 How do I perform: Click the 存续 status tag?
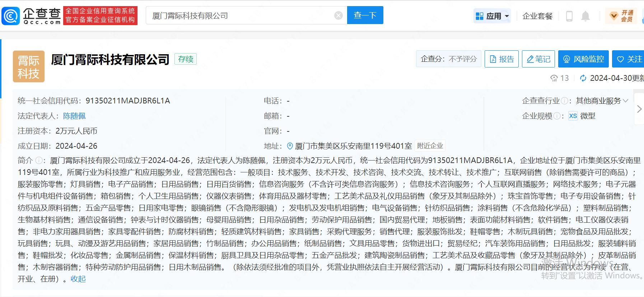coord(186,59)
